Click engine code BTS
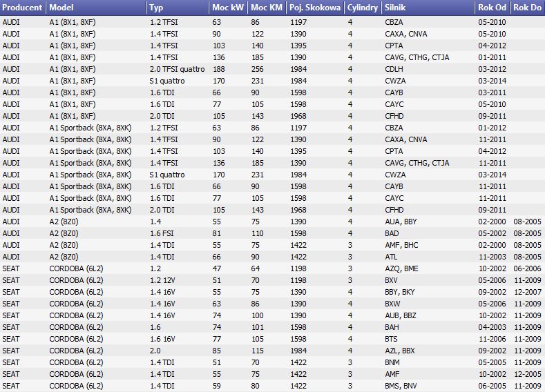The image size is (545, 392). tap(391, 339)
